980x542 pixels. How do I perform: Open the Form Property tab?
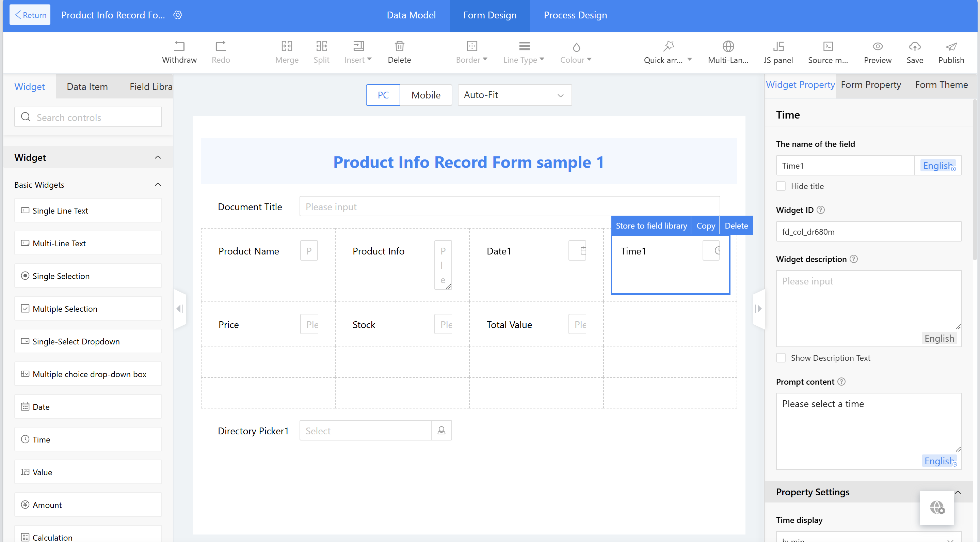(870, 84)
